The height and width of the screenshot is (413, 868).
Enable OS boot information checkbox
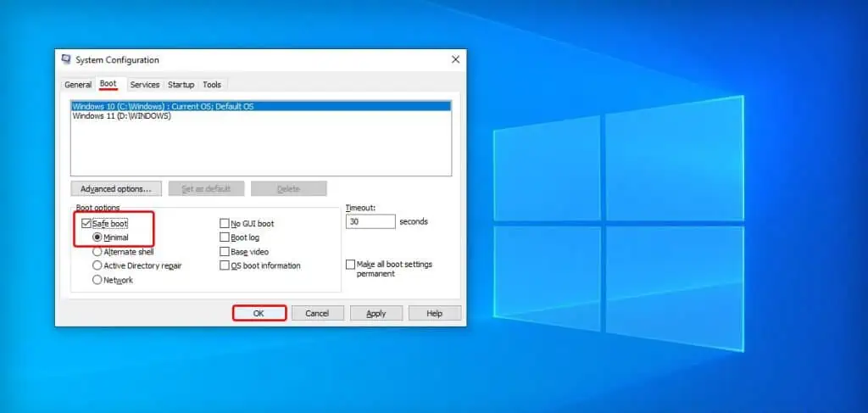click(225, 265)
